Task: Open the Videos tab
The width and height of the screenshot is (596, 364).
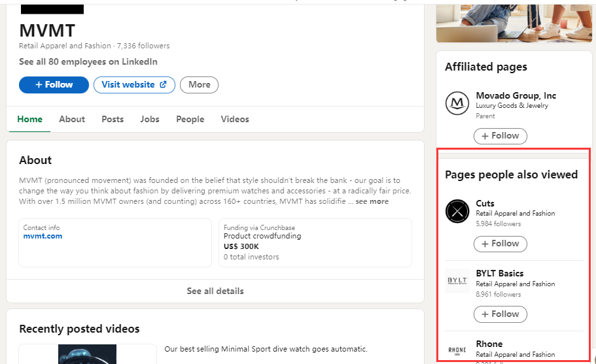Action: point(235,119)
